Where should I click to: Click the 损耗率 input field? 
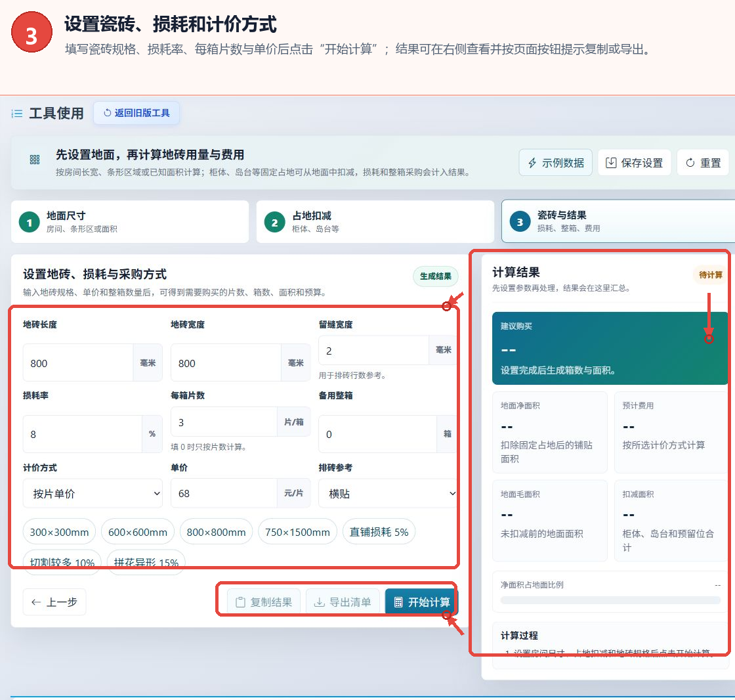(x=83, y=434)
